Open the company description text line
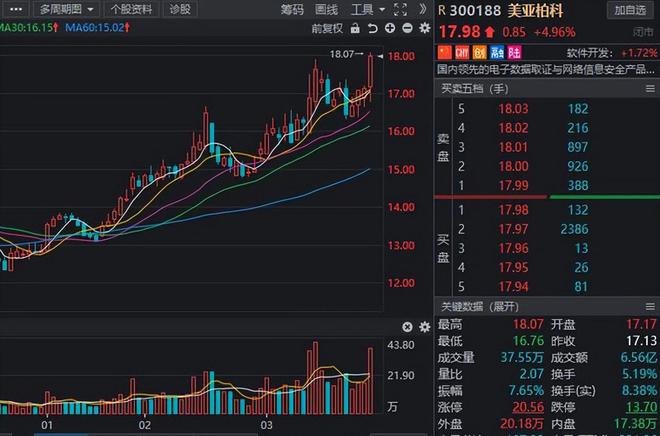 tap(546, 69)
